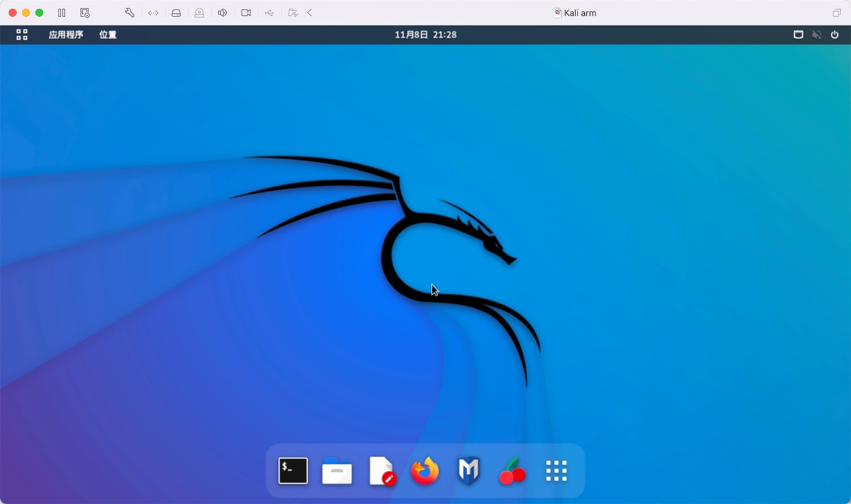
Task: Click the Kali arm window title
Action: coord(580,13)
